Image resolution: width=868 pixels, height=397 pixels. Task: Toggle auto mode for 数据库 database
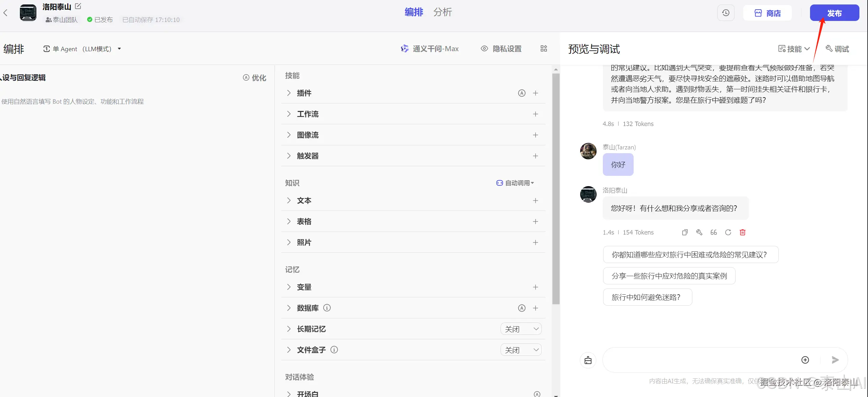[x=521, y=308]
